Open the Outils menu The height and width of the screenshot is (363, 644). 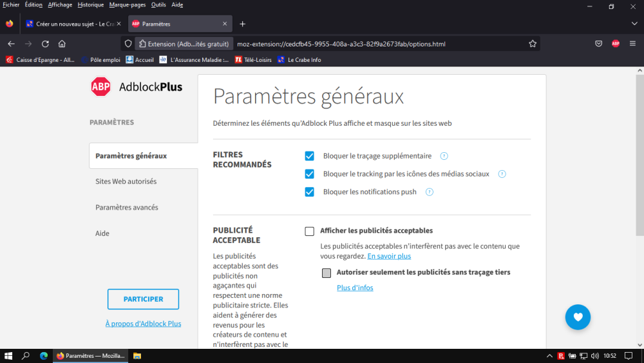click(158, 5)
